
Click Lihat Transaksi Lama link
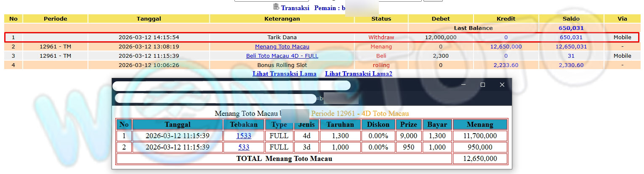(284, 74)
